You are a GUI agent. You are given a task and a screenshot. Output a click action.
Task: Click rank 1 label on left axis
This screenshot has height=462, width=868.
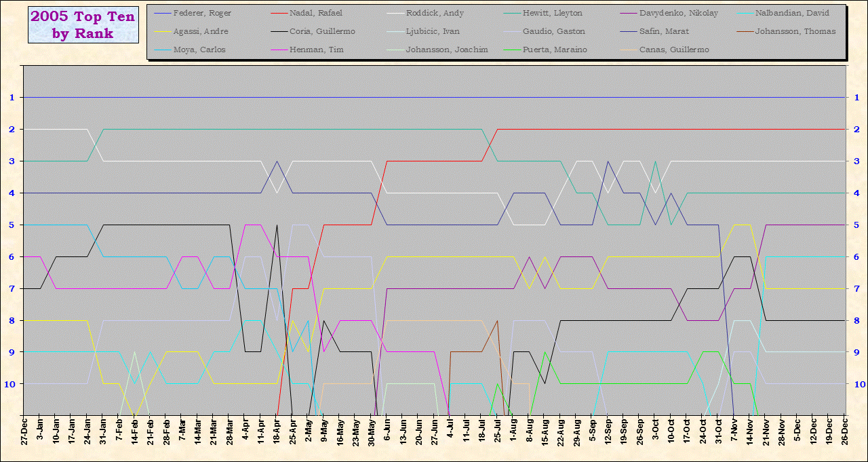click(x=12, y=98)
